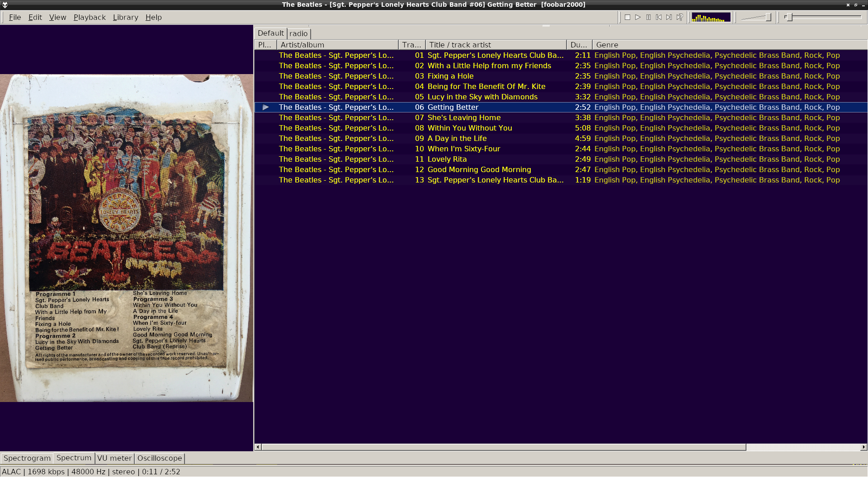Viewport: 868px width, 477px height.
Task: Open the Oscilloscope tab
Action: click(x=160, y=458)
